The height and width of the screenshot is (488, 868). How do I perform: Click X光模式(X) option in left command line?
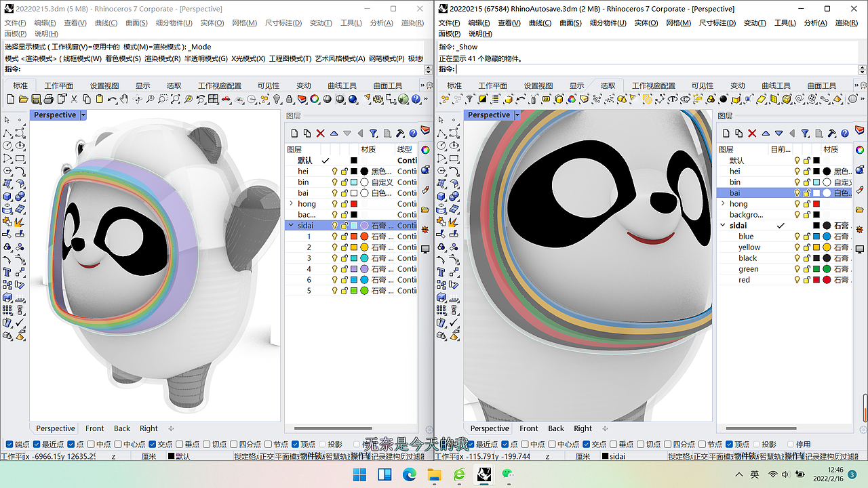[x=248, y=59]
